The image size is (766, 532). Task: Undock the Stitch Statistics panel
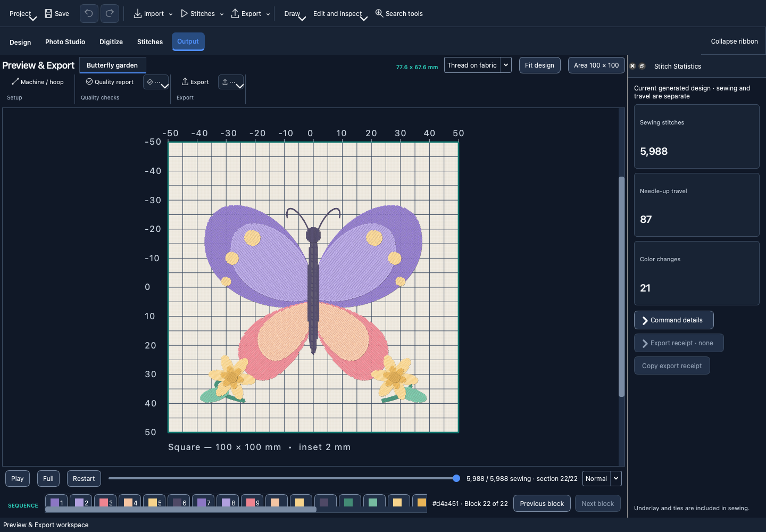(642, 66)
